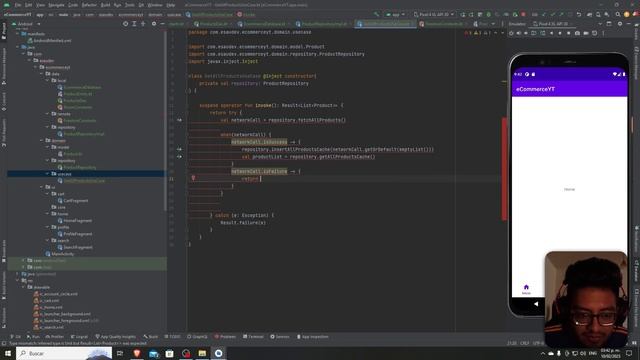Click the emulator panel settings gear

(620, 24)
